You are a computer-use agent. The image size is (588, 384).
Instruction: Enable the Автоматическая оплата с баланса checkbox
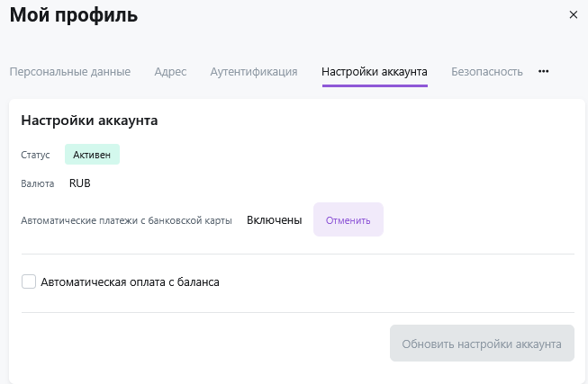pyautogui.click(x=29, y=281)
